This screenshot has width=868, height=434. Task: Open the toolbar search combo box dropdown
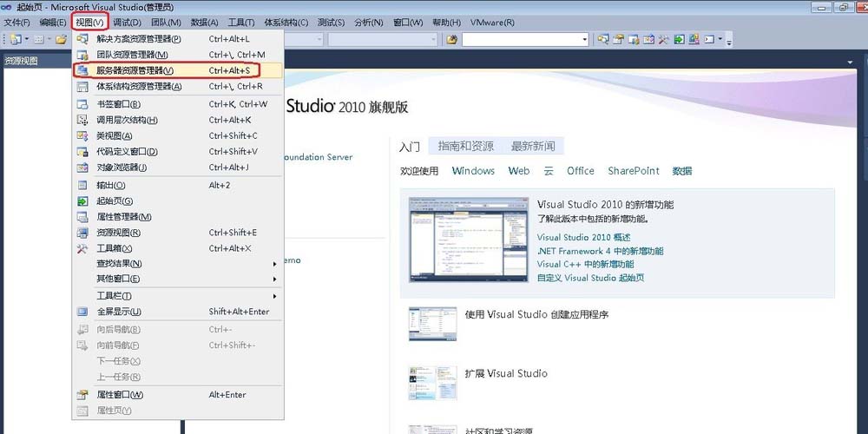tap(584, 39)
